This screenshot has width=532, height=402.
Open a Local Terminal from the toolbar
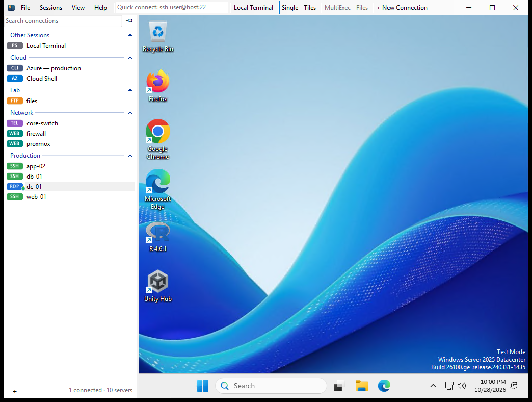click(x=253, y=8)
